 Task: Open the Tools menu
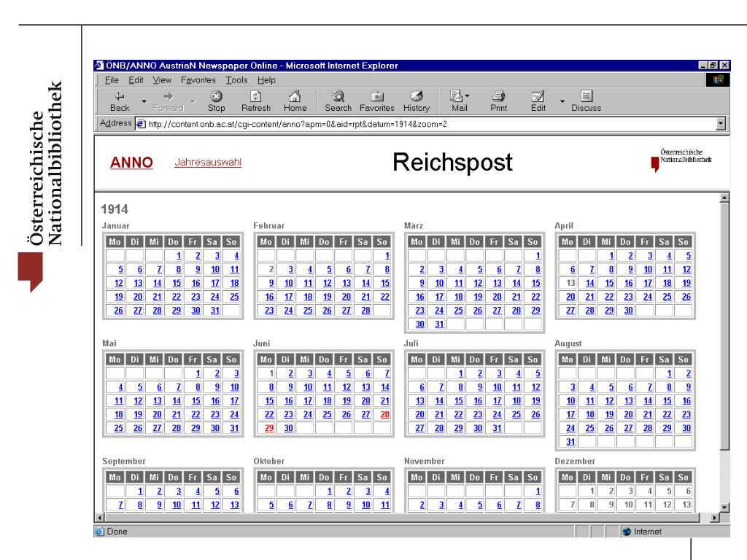pyautogui.click(x=236, y=80)
